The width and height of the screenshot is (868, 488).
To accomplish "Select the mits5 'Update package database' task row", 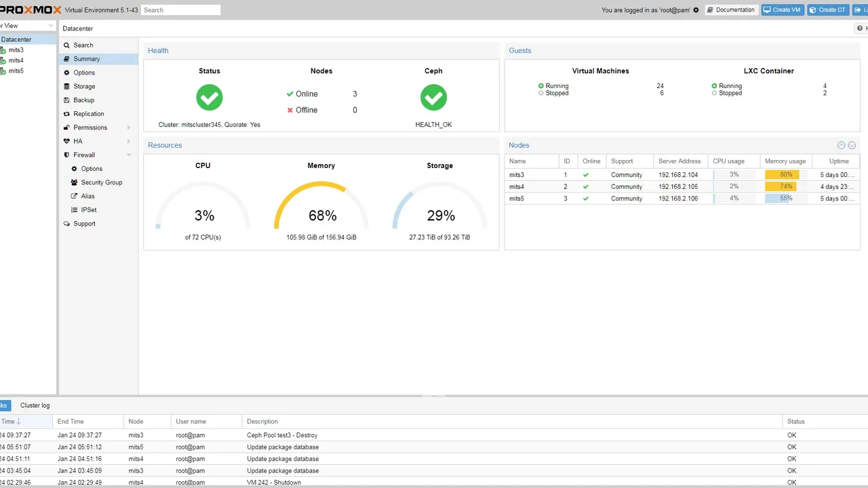I will (434, 447).
